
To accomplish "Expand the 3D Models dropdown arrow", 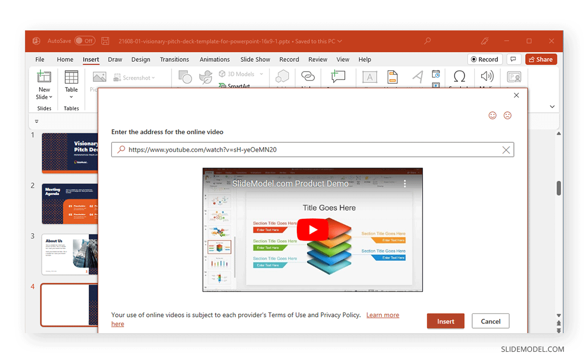I will pyautogui.click(x=261, y=74).
